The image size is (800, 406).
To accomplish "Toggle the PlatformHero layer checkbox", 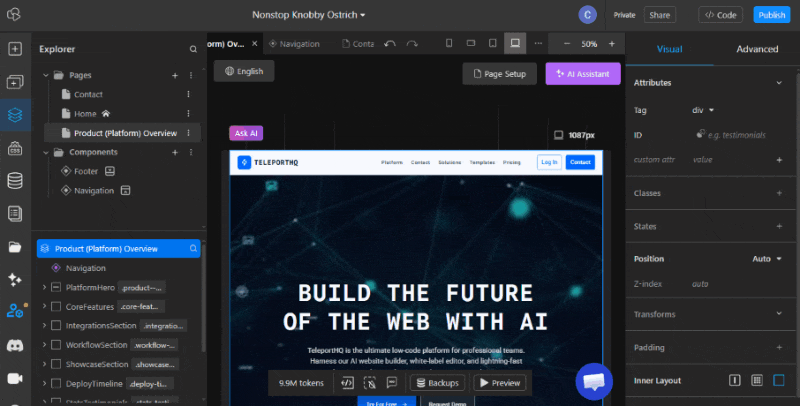I will pyautogui.click(x=56, y=288).
